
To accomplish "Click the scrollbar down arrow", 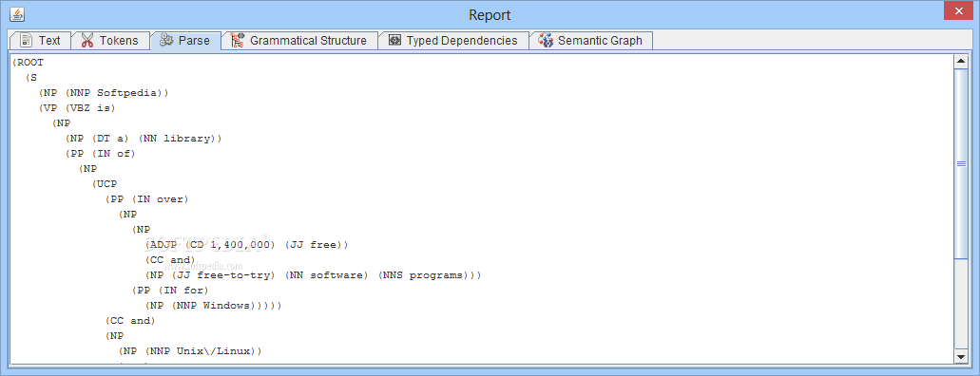I will click(x=961, y=356).
